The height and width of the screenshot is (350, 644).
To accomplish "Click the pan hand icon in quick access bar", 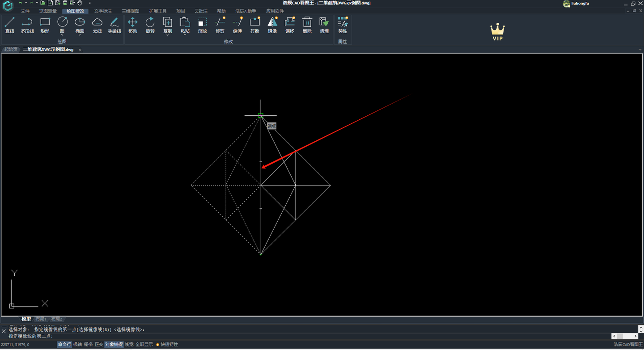I will coord(80,3).
